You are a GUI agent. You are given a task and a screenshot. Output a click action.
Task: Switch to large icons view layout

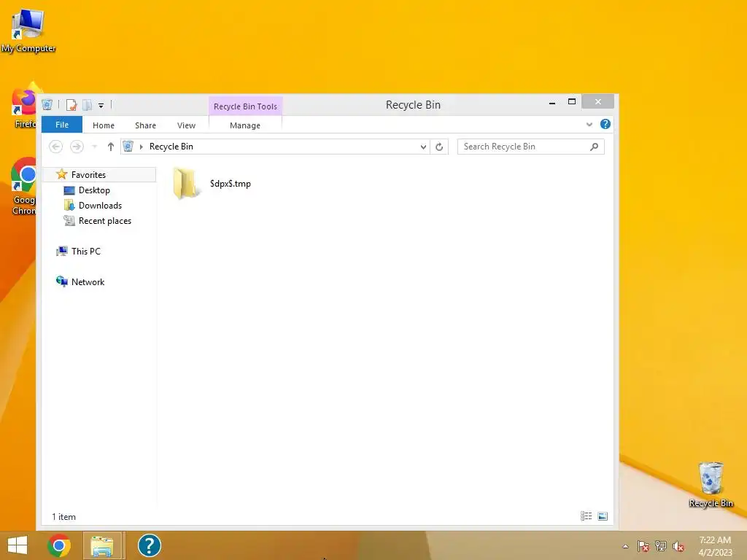point(603,516)
